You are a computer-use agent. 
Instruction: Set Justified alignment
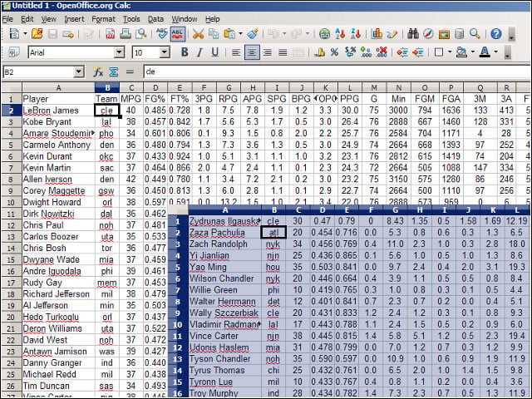tap(283, 52)
